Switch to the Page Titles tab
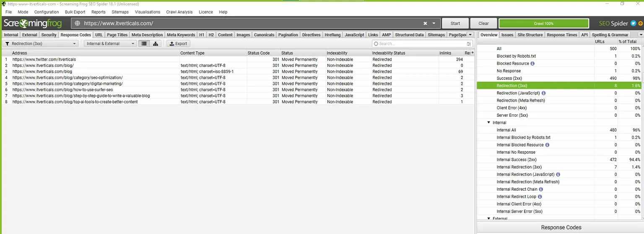Screen dimensions: 644x234 (x=117, y=35)
